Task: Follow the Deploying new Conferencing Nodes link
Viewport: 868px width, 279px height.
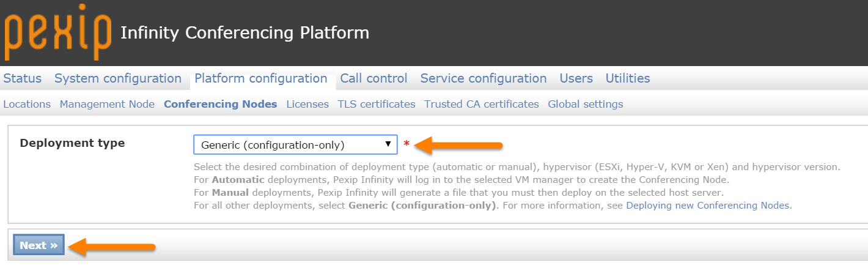Action: [x=708, y=206]
